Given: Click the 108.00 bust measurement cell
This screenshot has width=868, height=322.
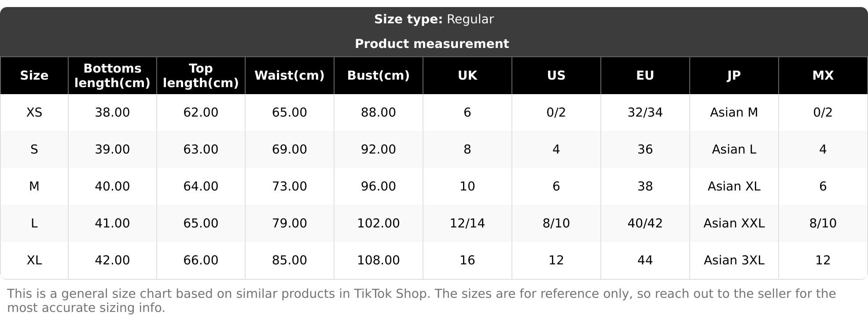Looking at the screenshot, I should click(378, 260).
